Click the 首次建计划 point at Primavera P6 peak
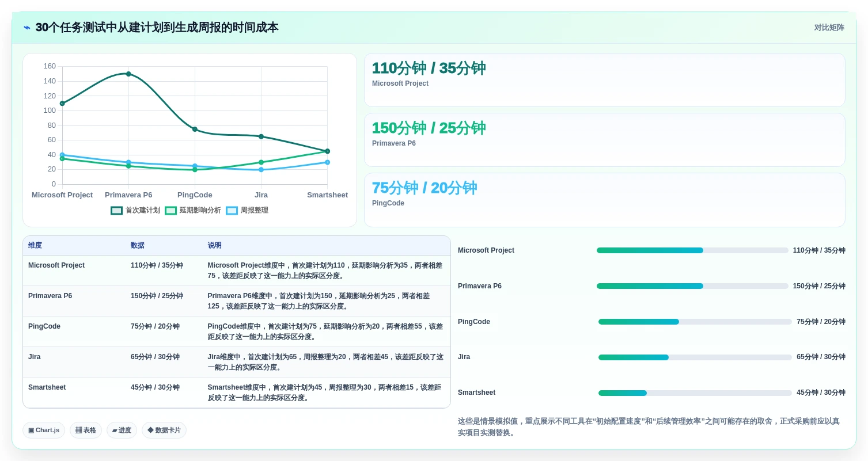868x461 pixels. click(128, 74)
